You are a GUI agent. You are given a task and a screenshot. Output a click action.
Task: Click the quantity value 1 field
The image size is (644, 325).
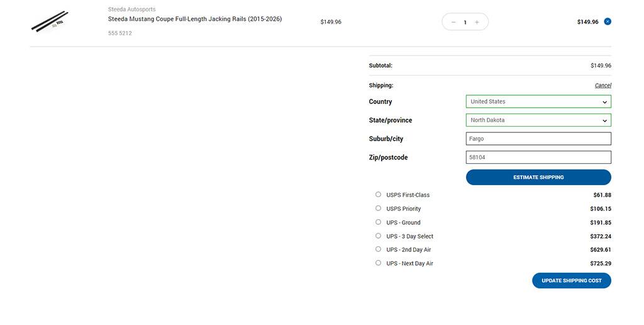point(465,22)
